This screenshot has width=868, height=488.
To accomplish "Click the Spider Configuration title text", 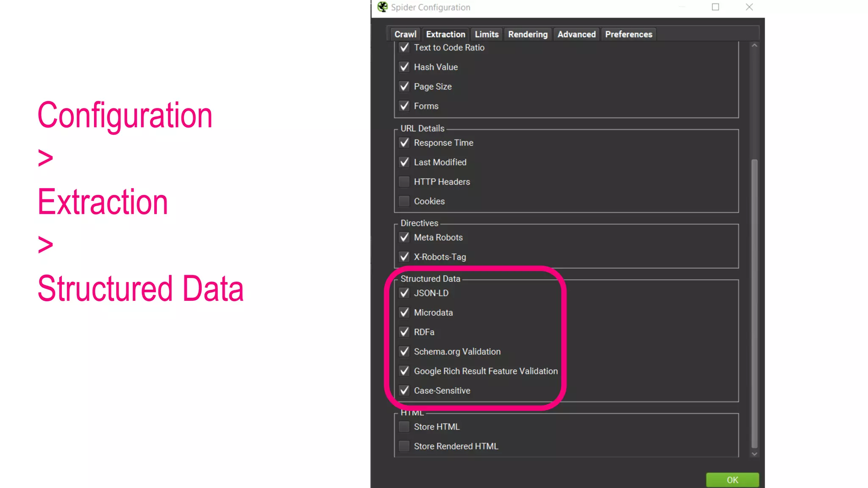I will [x=431, y=7].
